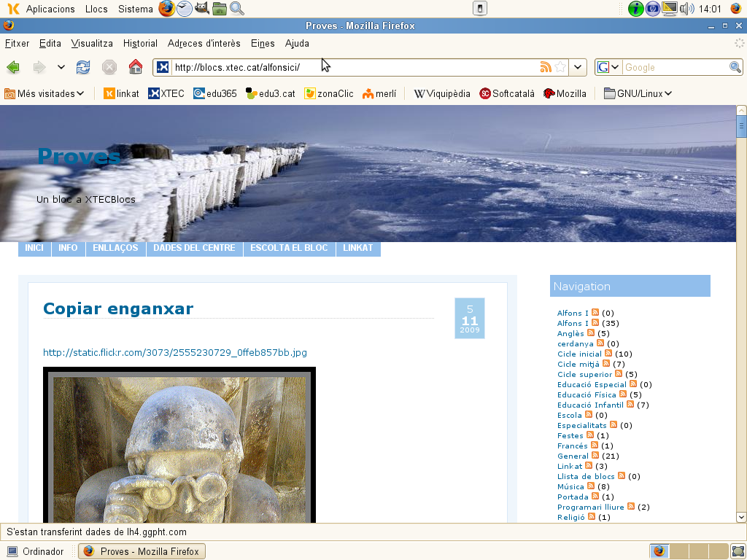Open the Visualitza menu

click(x=92, y=43)
